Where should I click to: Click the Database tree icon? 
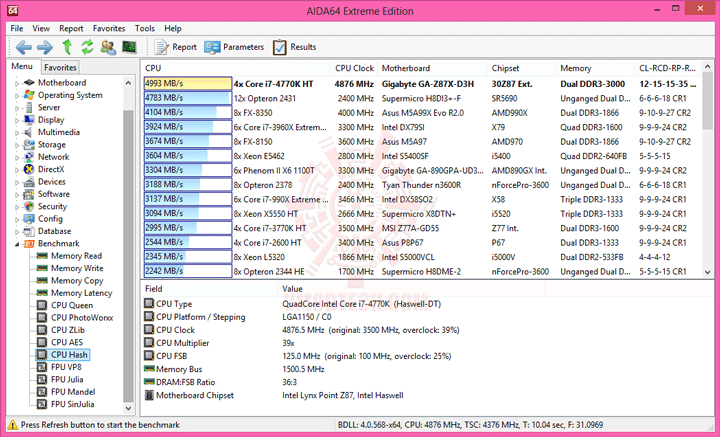tap(29, 231)
